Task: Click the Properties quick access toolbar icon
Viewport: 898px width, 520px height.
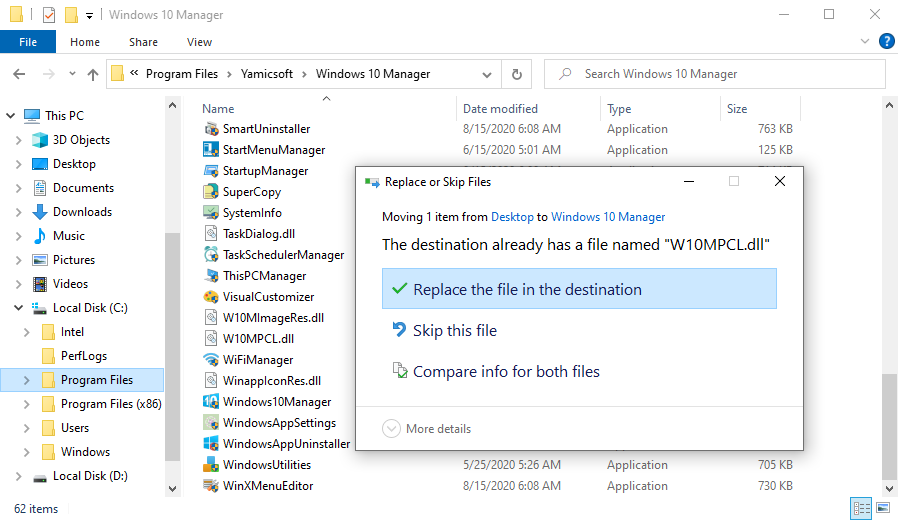Action: coord(49,14)
